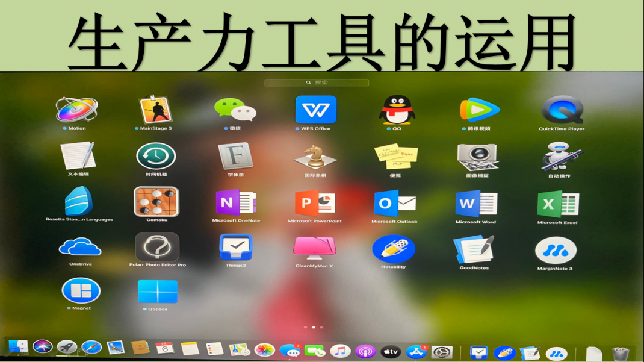Activate Siri in the Dock
This screenshot has height=362, width=644.
click(42, 346)
